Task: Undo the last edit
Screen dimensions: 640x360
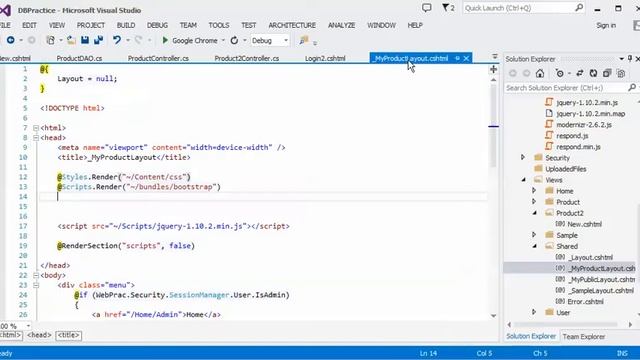Action: pos(117,40)
